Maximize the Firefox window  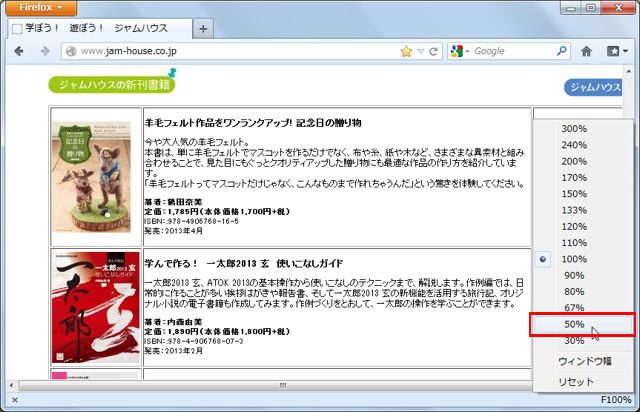pyautogui.click(x=591, y=8)
